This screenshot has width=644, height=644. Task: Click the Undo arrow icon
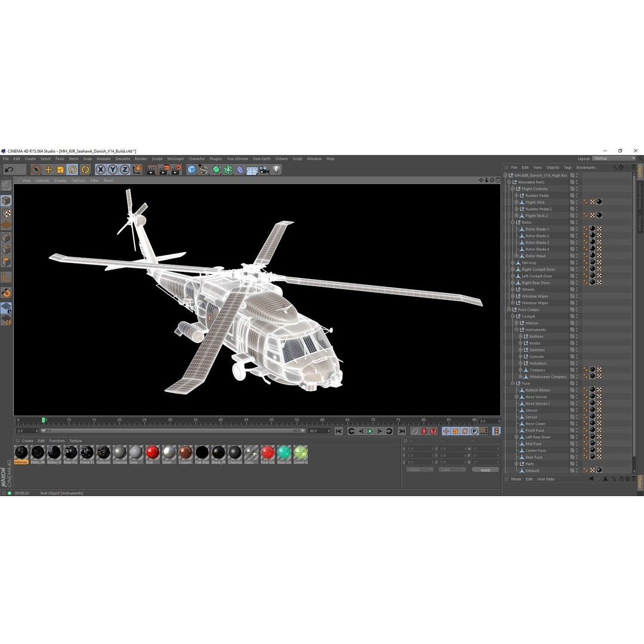click(x=9, y=169)
